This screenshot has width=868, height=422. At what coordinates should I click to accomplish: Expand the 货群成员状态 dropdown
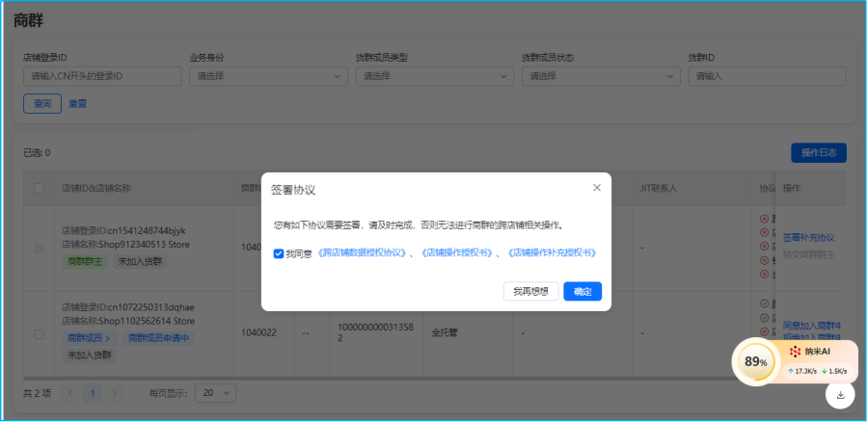point(601,76)
